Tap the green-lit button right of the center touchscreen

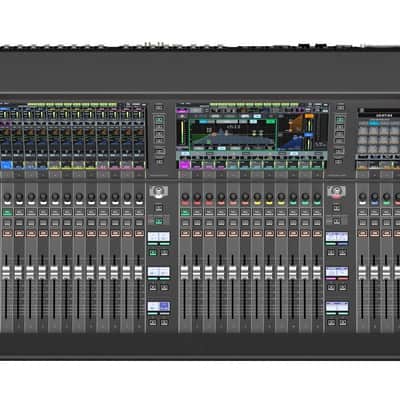click(x=340, y=120)
